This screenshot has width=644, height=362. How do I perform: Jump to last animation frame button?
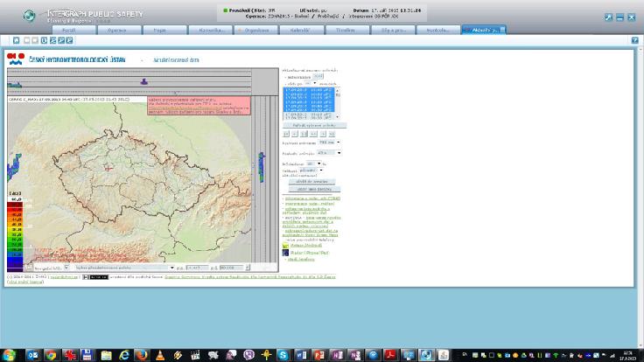tap(332, 134)
